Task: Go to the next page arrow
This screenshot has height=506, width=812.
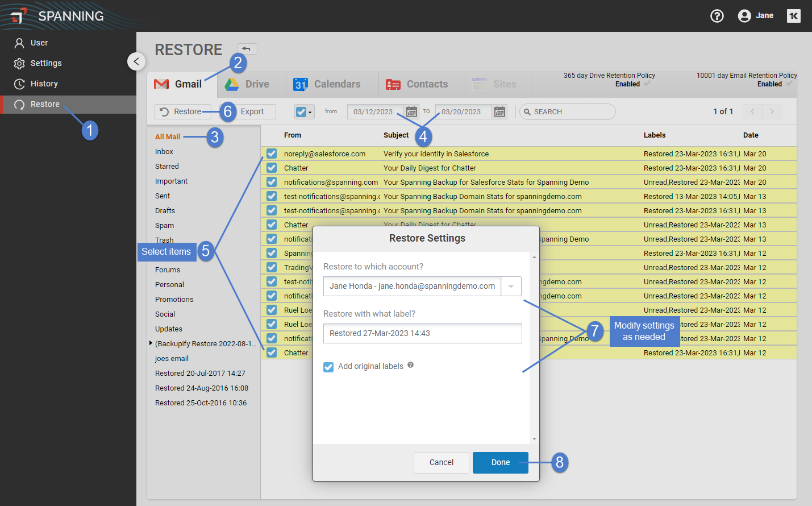Action: (x=772, y=111)
